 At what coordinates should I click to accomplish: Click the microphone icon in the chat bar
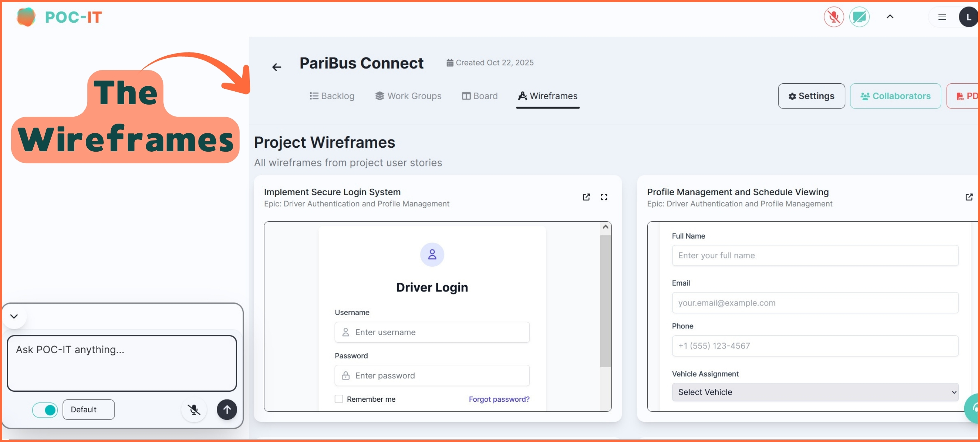194,410
